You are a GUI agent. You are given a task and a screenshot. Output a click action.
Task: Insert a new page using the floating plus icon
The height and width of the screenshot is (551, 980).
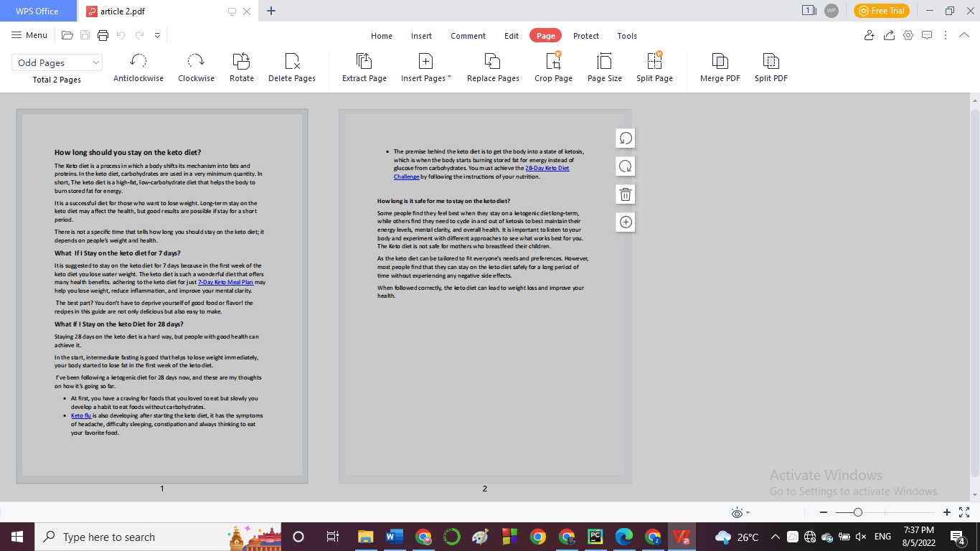click(x=625, y=222)
